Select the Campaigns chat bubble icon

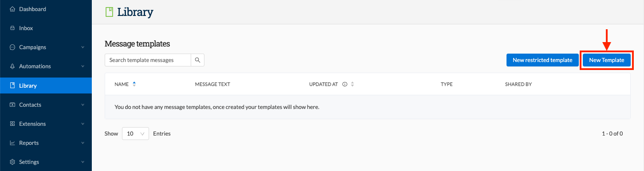pos(12,47)
